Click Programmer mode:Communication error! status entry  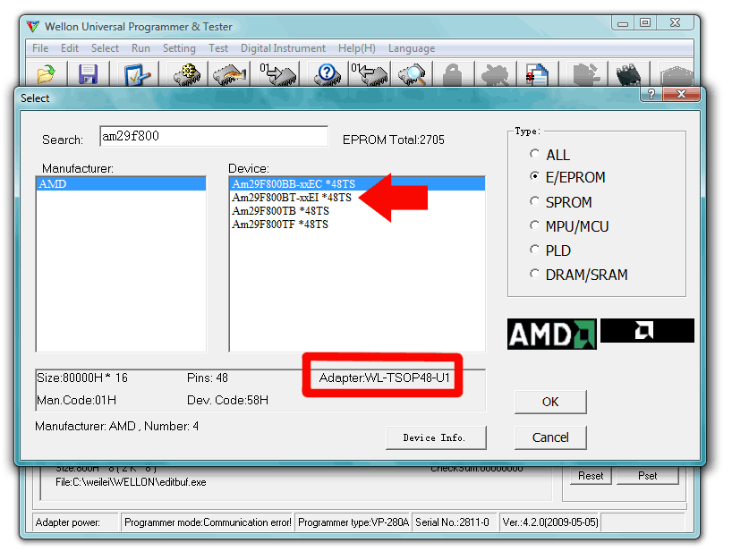pos(208,522)
